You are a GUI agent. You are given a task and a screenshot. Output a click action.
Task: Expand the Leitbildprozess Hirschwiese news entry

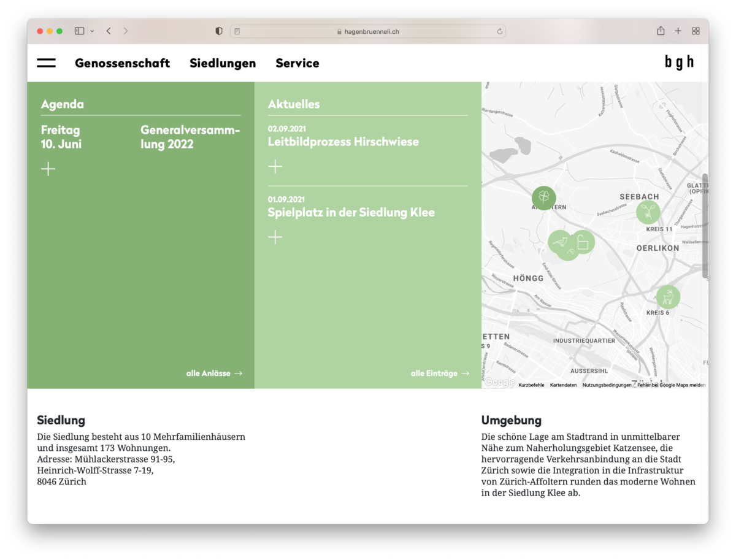pos(275,166)
